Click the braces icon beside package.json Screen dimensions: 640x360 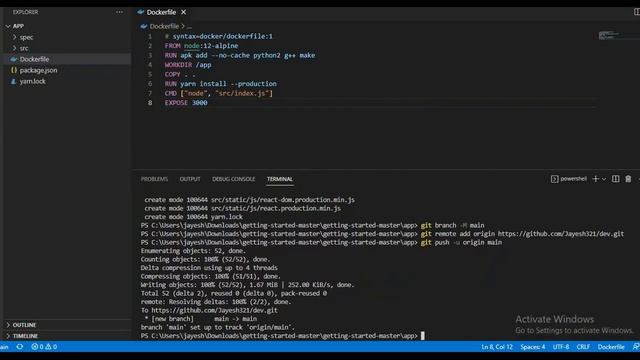(x=14, y=70)
